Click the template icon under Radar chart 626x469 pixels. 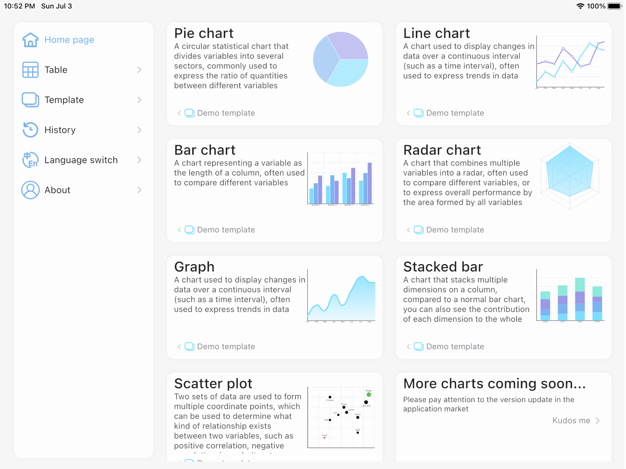point(418,230)
